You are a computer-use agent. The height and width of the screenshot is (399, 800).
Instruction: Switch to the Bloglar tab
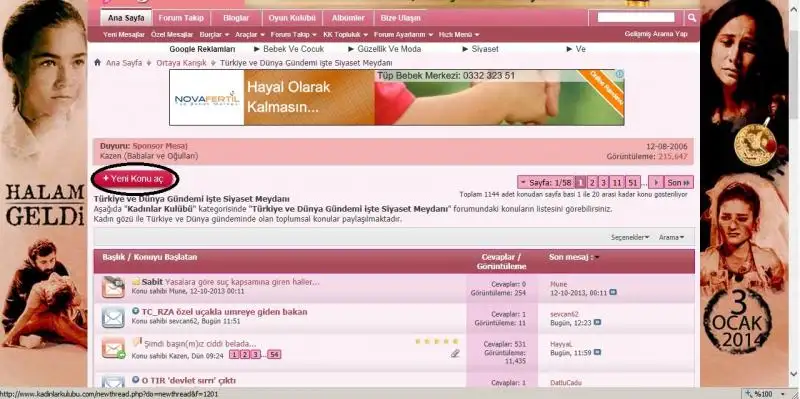(236, 18)
